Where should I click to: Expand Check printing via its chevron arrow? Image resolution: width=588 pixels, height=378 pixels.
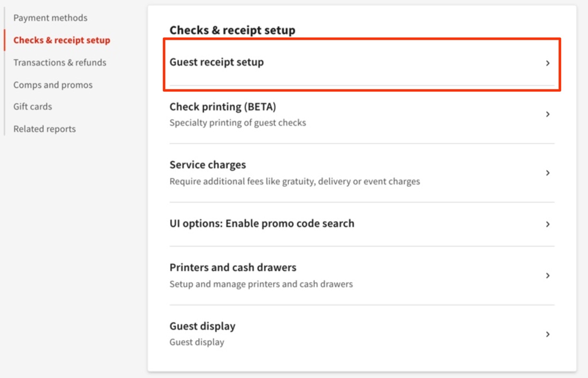[548, 113]
